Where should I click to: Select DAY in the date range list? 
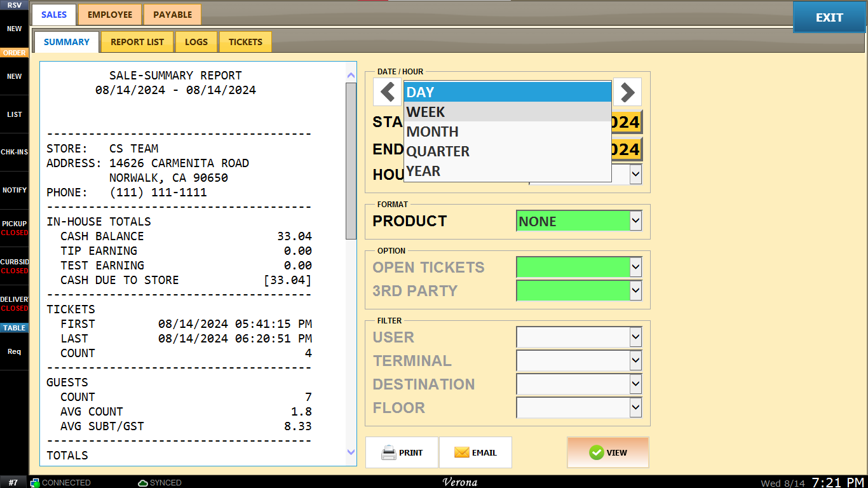pyautogui.click(x=507, y=92)
